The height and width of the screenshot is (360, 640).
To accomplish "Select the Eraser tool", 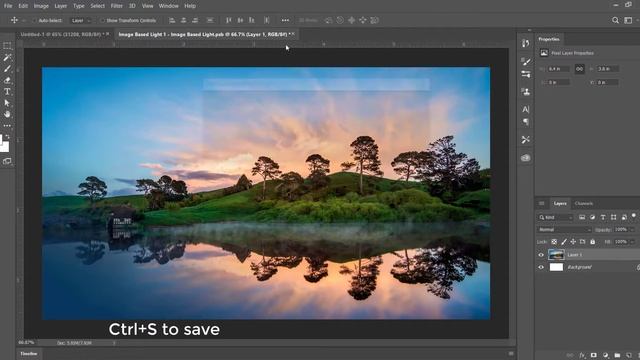I will tap(7, 80).
